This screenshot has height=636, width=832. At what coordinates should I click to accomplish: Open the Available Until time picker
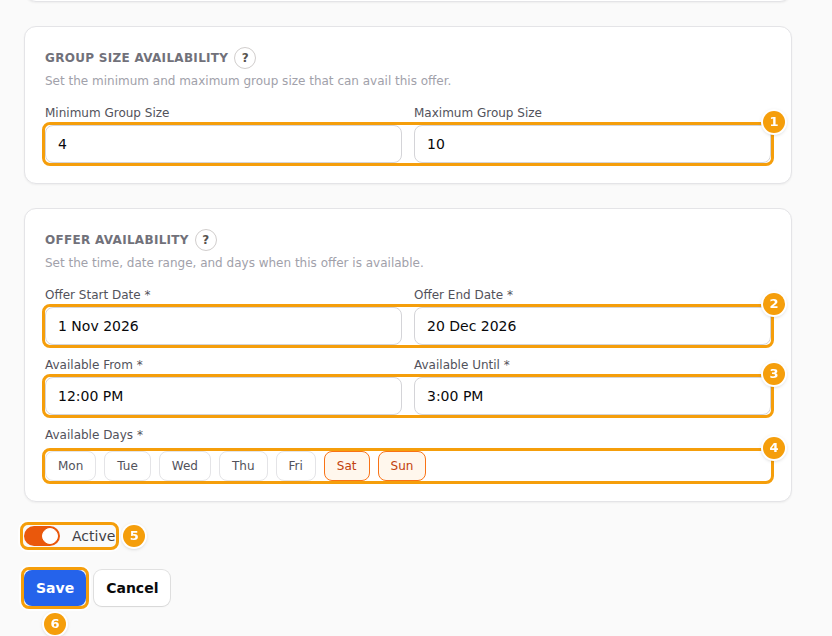592,396
